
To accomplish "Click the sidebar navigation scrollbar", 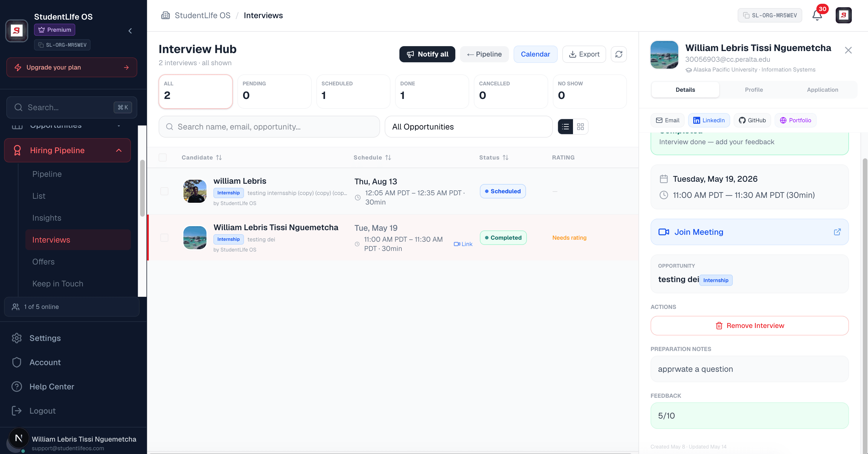I will pyautogui.click(x=142, y=188).
